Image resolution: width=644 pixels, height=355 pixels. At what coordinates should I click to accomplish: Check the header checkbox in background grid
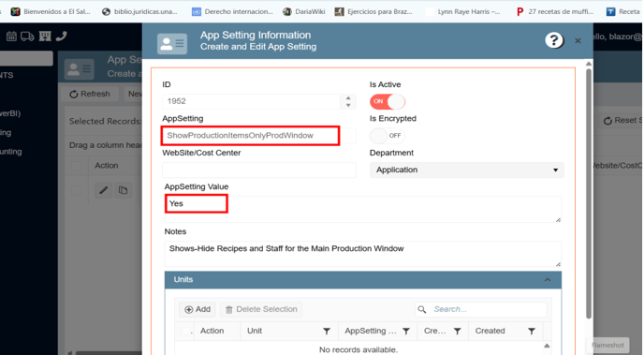point(76,166)
